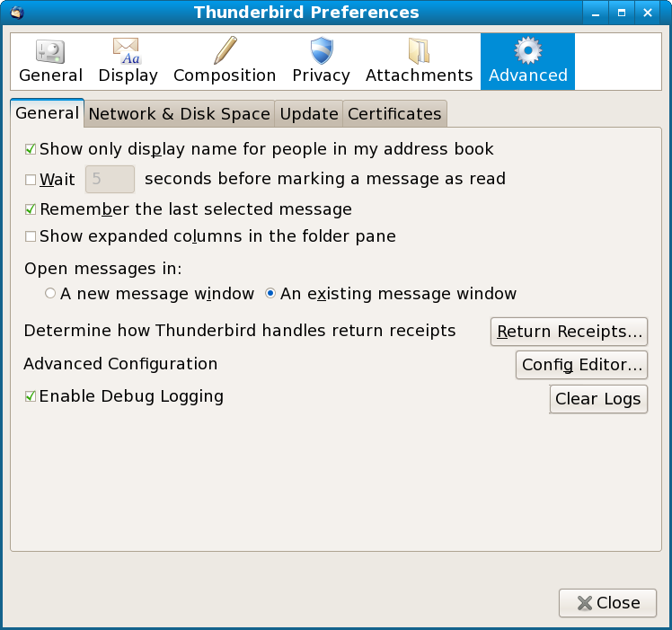Viewport: 672px width, 630px height.
Task: Minimize the Thunderbird Preferences window
Action: pos(596,13)
